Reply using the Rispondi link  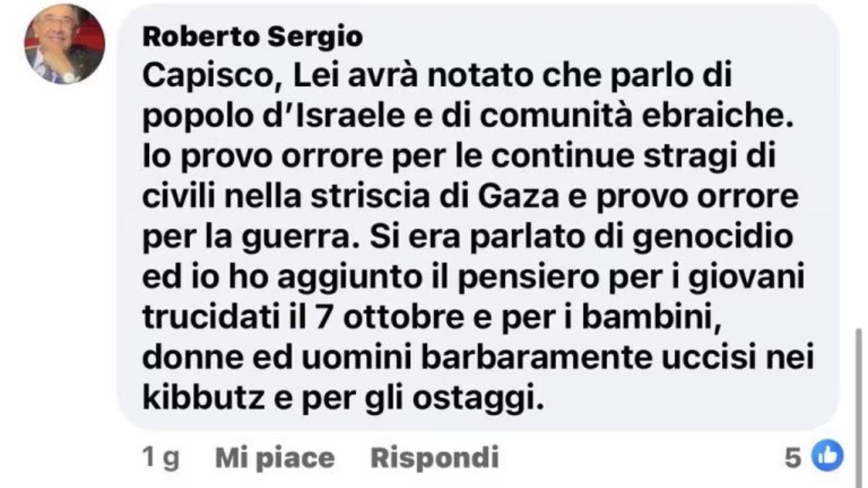click(435, 457)
